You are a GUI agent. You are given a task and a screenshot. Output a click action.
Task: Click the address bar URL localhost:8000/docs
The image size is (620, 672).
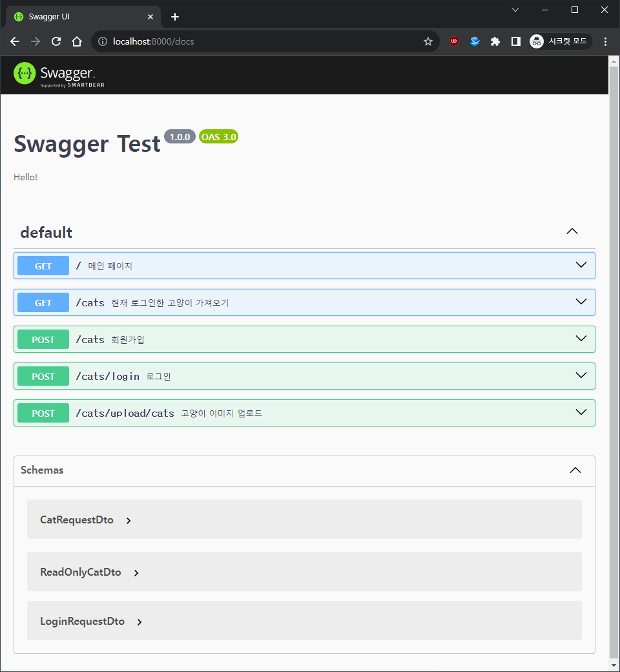(x=154, y=41)
